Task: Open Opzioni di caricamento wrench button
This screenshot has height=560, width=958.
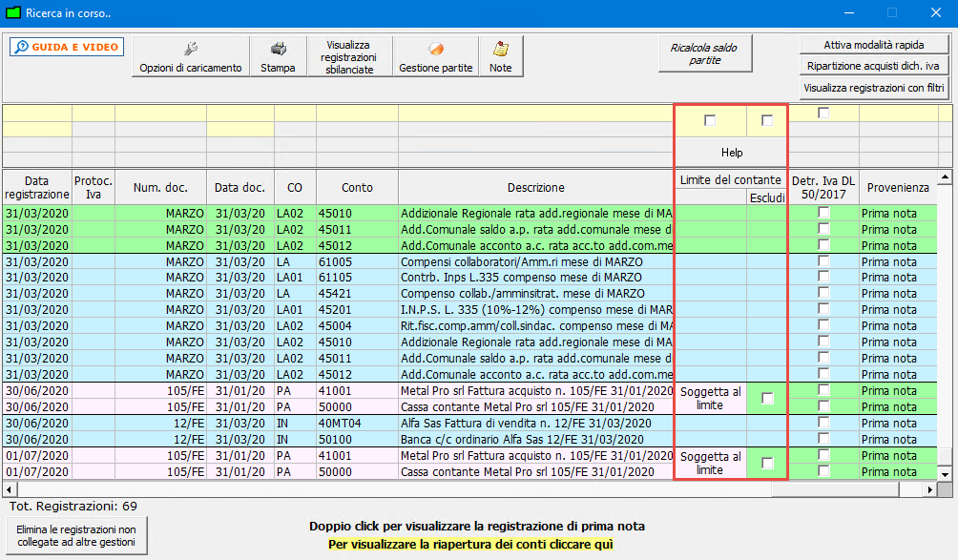Action: point(191,56)
